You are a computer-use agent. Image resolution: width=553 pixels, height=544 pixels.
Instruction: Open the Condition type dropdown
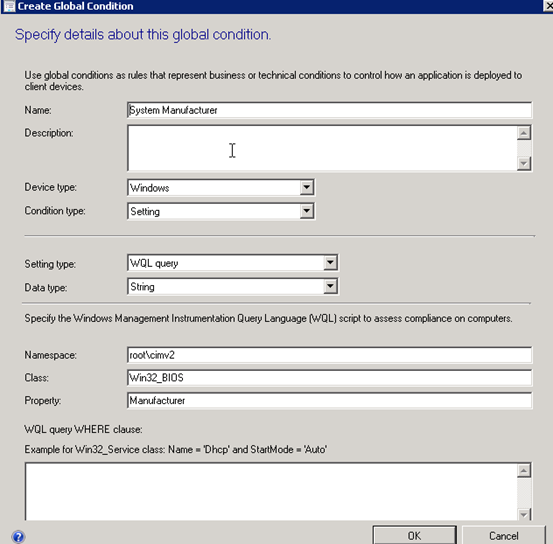(x=306, y=211)
